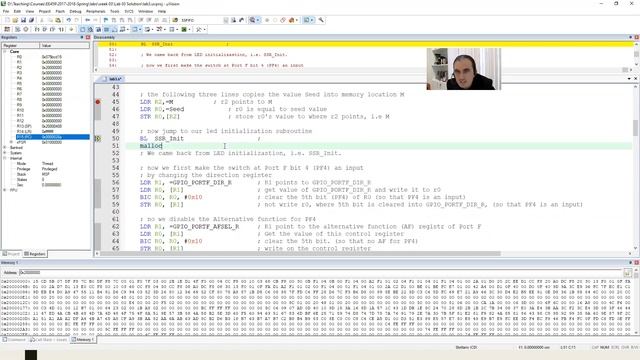Click the Run debug toolbar icon
The width and height of the screenshot is (640, 360).
18,29
